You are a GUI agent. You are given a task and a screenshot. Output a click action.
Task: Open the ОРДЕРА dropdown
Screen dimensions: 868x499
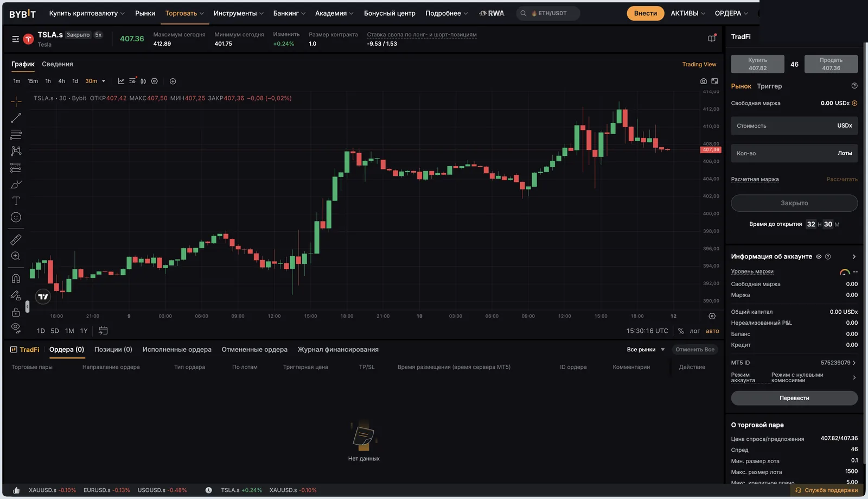coord(731,13)
